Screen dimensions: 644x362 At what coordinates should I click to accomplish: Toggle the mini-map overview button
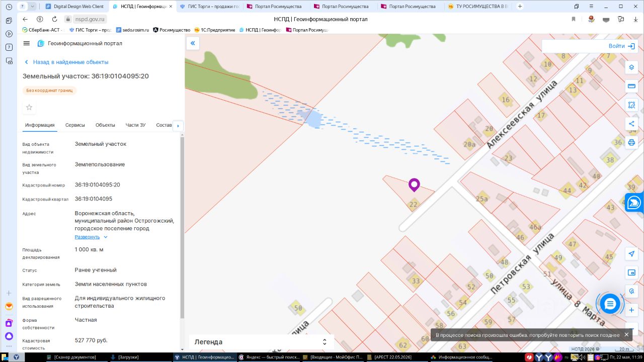(631, 273)
